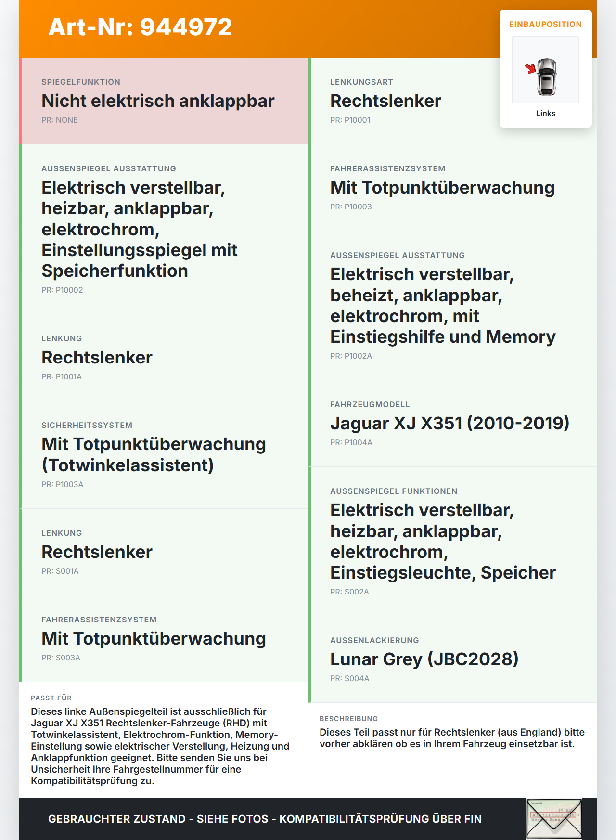Click the car position icon with red arrow

click(545, 70)
